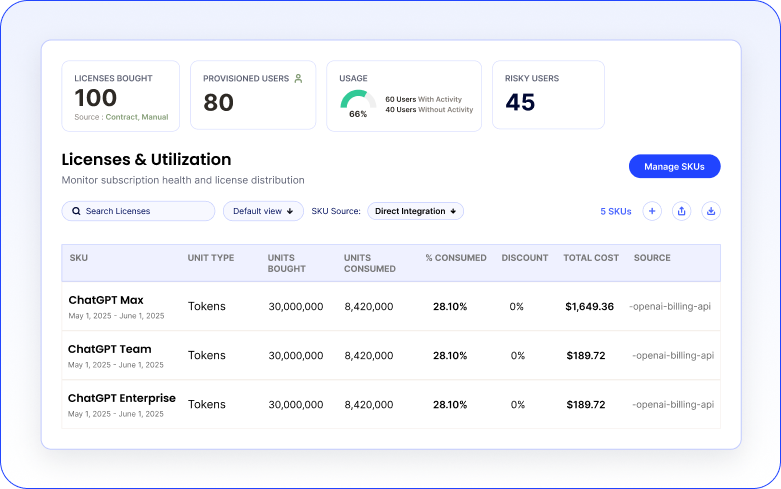The width and height of the screenshot is (781, 489).
Task: Sort by the UNITS BOUGHT column header
Action: tap(286, 263)
